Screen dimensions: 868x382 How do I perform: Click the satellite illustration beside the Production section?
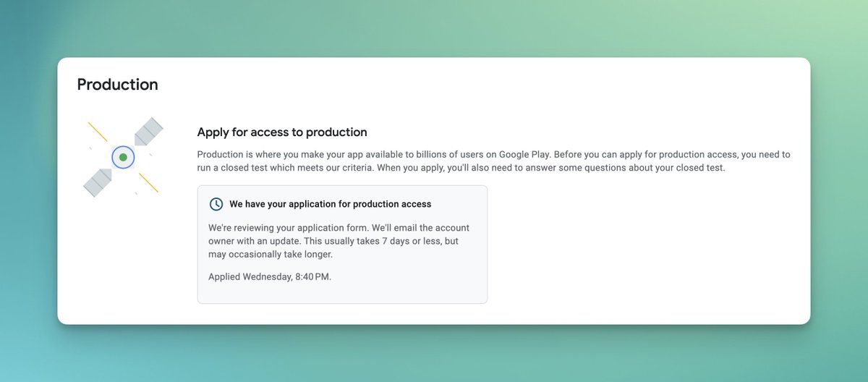point(123,158)
